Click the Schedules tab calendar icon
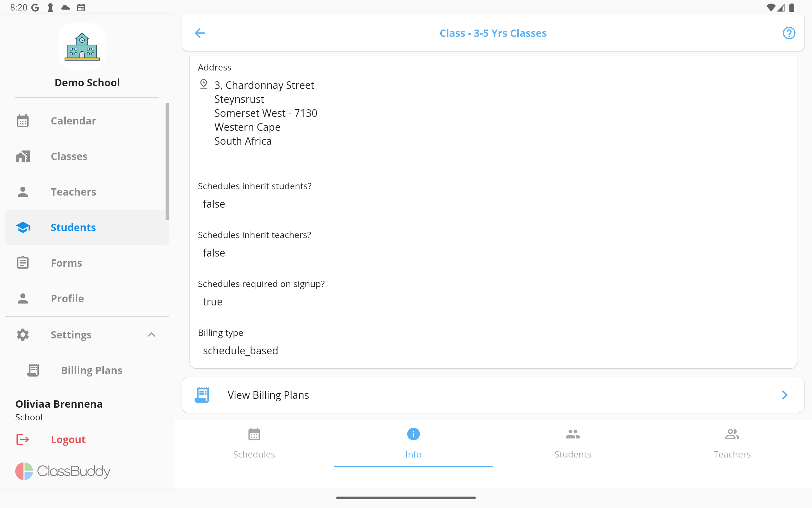The height and width of the screenshot is (508, 812). pyautogui.click(x=254, y=434)
